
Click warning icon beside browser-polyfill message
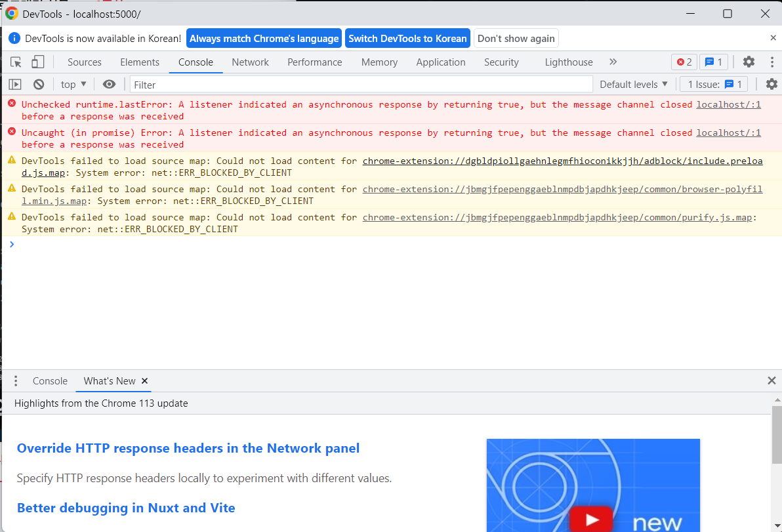pos(12,188)
